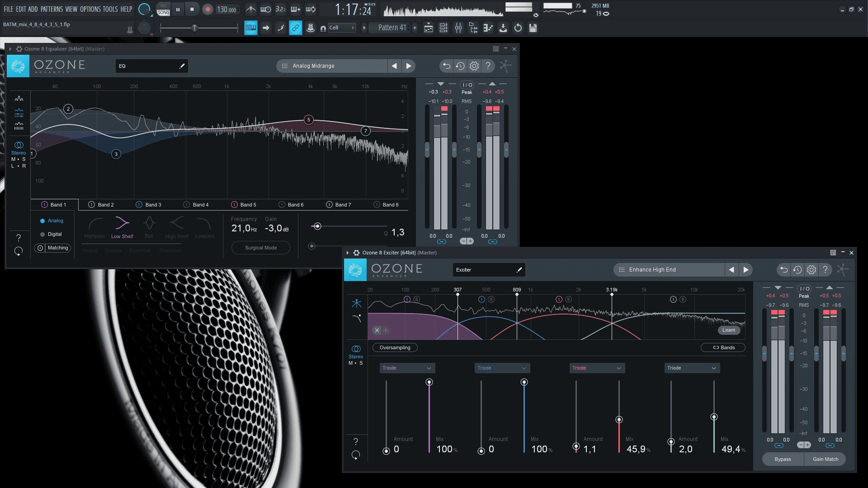Toggle power for Band 4

[x=186, y=205]
